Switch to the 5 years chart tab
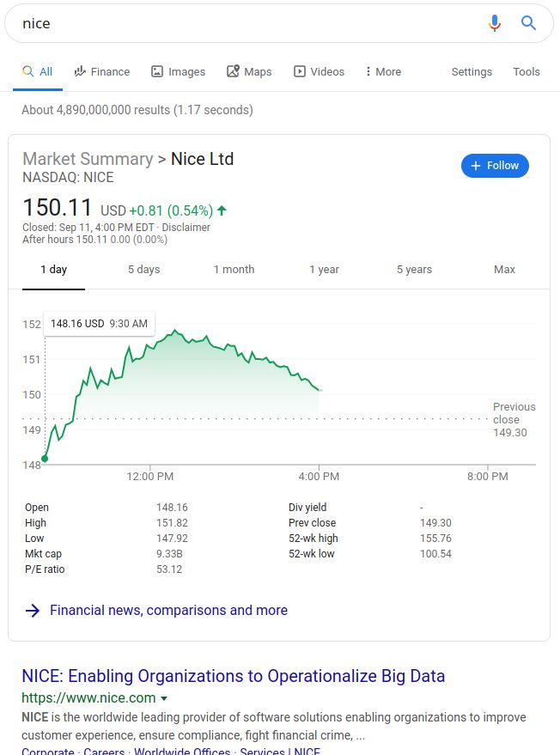This screenshot has height=755, width=560. [414, 270]
